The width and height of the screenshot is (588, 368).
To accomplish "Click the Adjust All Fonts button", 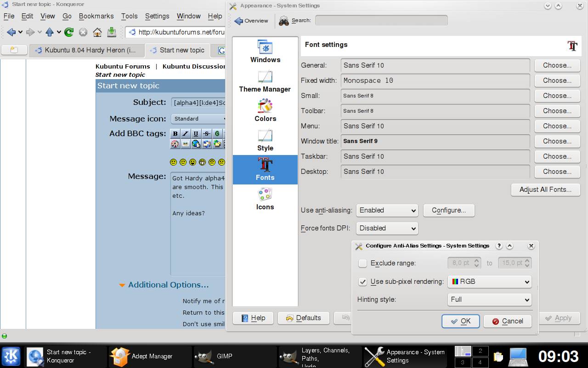I will (545, 190).
